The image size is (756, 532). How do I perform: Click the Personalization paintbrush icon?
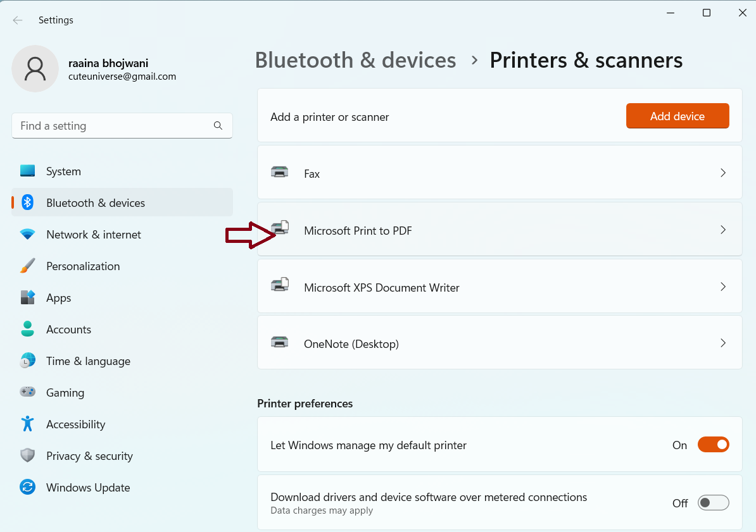tap(27, 266)
